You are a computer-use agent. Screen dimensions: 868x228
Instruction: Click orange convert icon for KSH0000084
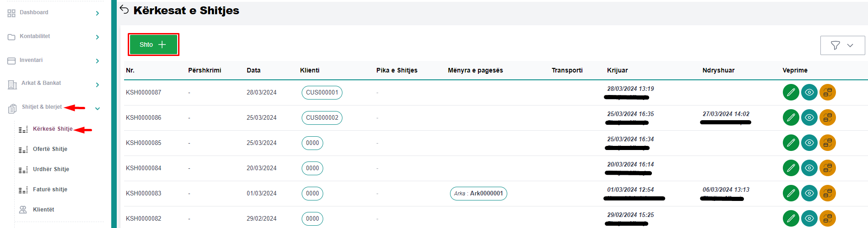827,168
